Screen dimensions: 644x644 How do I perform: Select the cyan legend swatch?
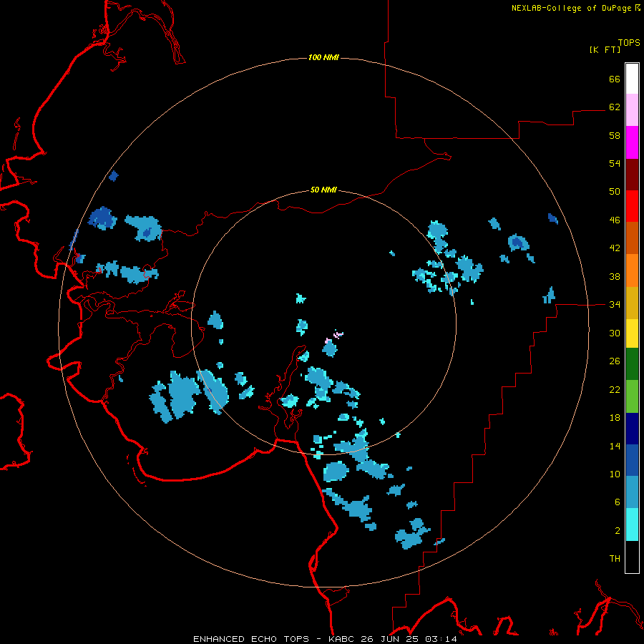click(632, 525)
